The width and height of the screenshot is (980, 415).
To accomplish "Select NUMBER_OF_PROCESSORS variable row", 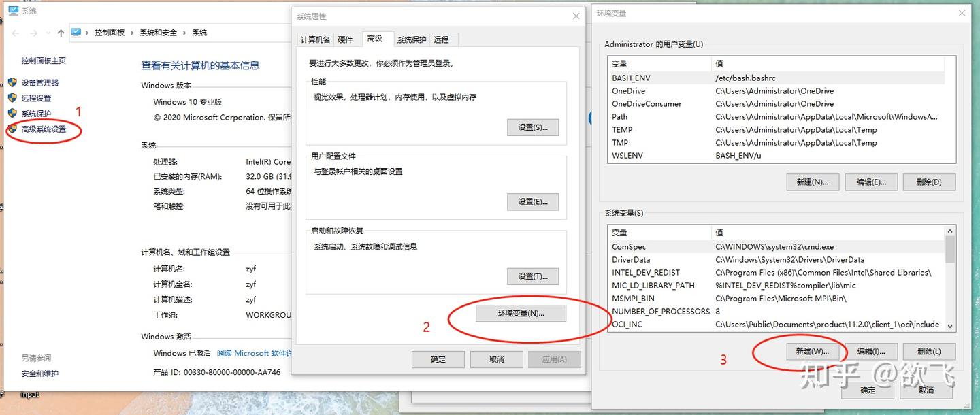I will tap(776, 312).
